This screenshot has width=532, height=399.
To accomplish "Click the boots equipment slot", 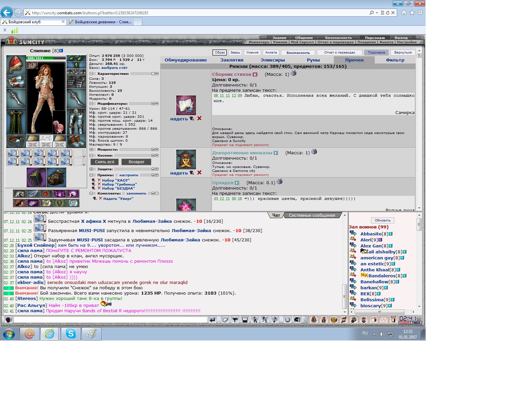I will pos(76,141).
